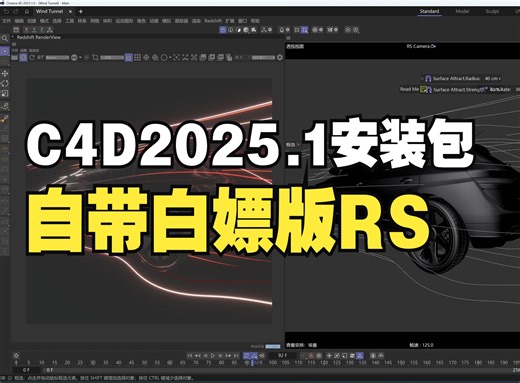Screen dimensions: 520x383
Task: Collapse the Redshift RenderView panel arrow
Action: [x=13, y=37]
